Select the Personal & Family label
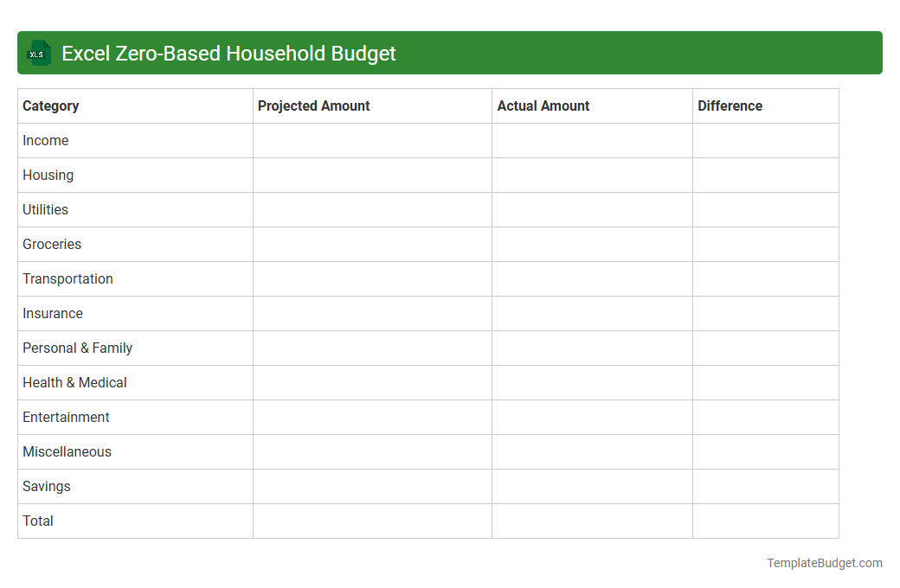Viewport: 900px width, 588px height. (77, 348)
